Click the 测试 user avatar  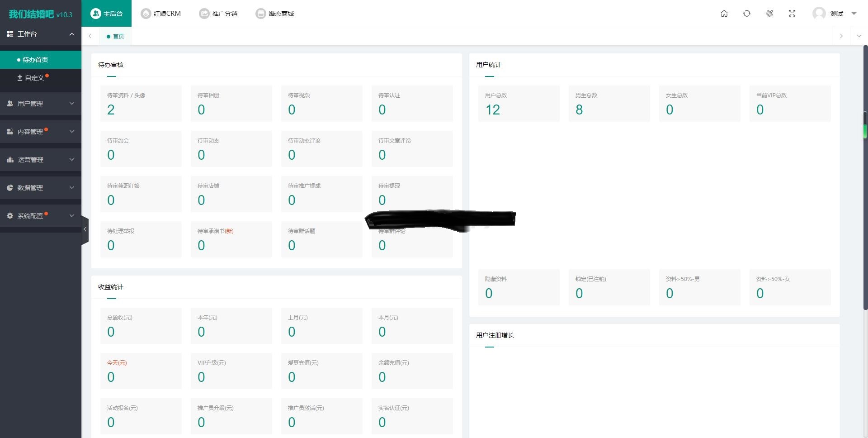819,14
